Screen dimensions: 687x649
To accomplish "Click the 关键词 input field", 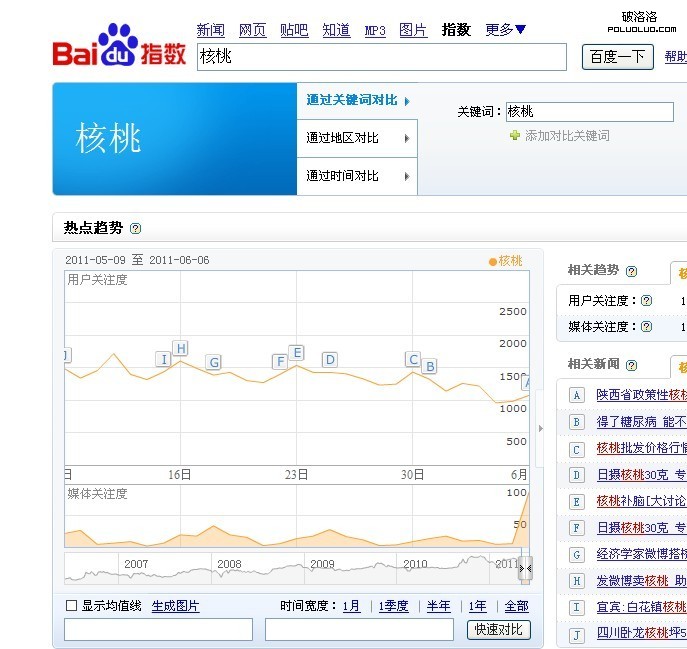I will 589,111.
